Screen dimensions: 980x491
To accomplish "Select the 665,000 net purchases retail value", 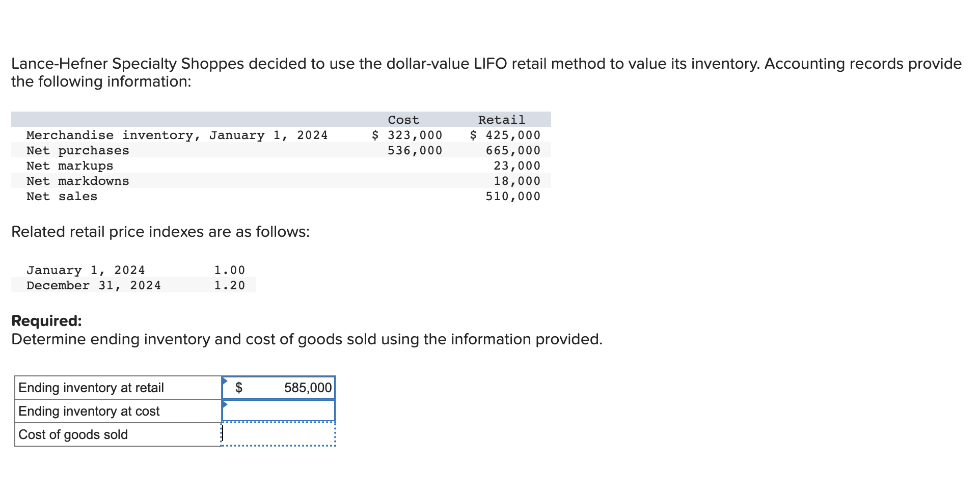I will (x=512, y=150).
